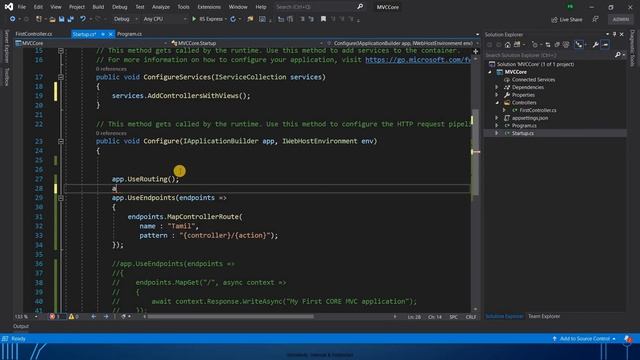This screenshot has width=640, height=360.
Task: Open the Output panel tab
Action: [x=21, y=327]
